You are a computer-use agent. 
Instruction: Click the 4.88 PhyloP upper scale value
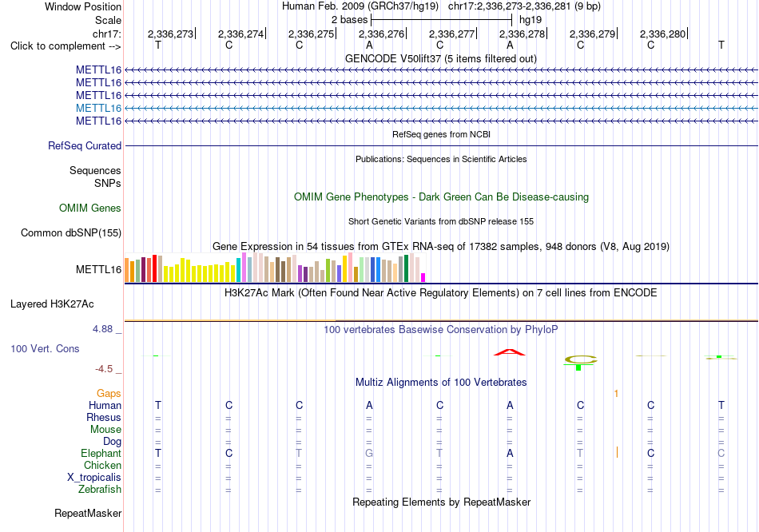(102, 329)
